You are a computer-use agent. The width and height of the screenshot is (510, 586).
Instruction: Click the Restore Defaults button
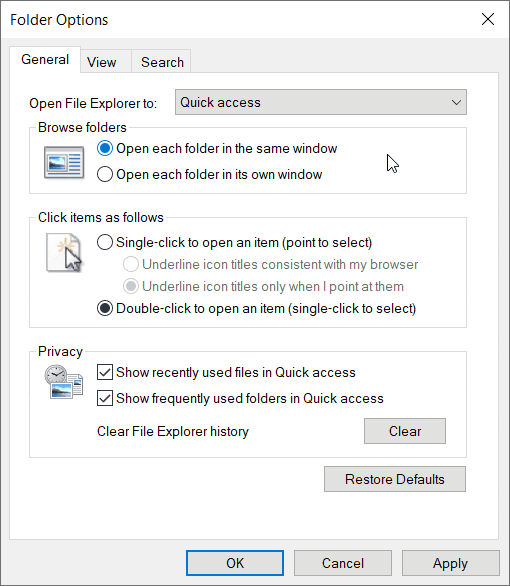pos(395,479)
